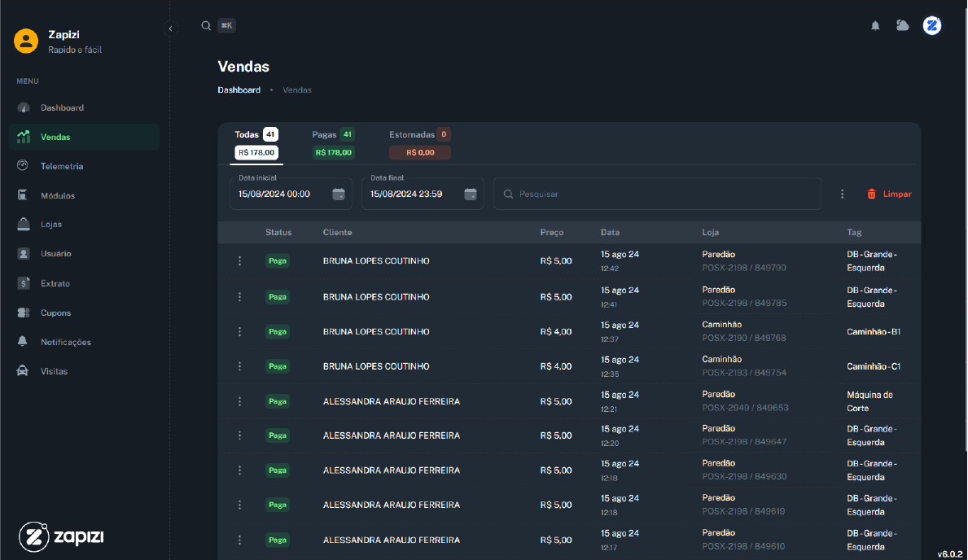Open the Data final calendar picker
The width and height of the screenshot is (968, 560).
pos(471,194)
